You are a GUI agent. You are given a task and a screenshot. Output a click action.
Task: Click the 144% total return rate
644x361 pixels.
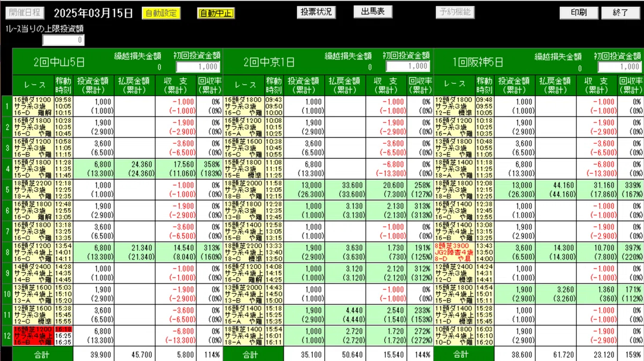[x=420, y=354]
